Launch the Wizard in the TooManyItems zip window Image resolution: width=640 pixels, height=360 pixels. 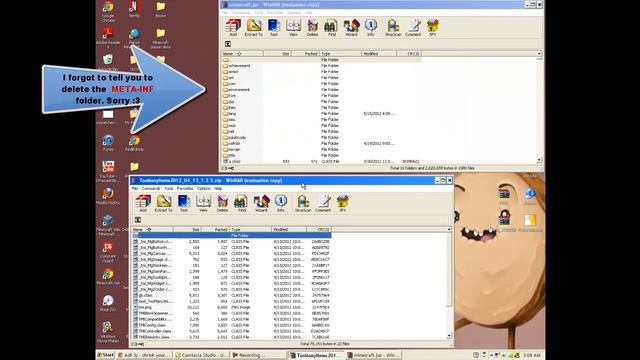click(x=261, y=203)
